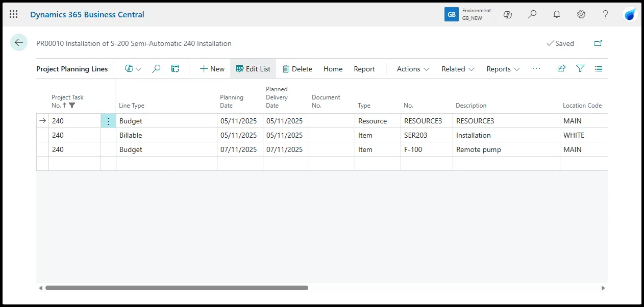Sort by Project Task No. column header
The image size is (644, 307).
(x=67, y=101)
